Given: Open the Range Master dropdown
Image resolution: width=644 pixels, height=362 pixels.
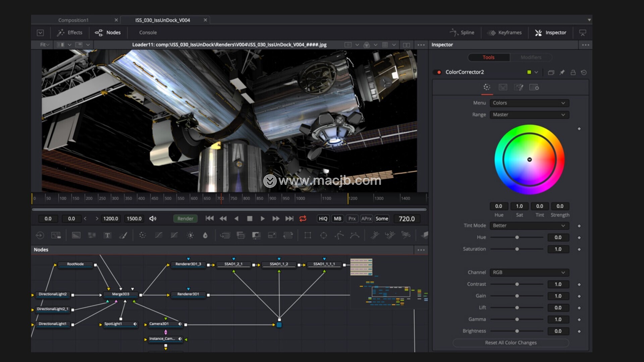Looking at the screenshot, I should [529, 115].
